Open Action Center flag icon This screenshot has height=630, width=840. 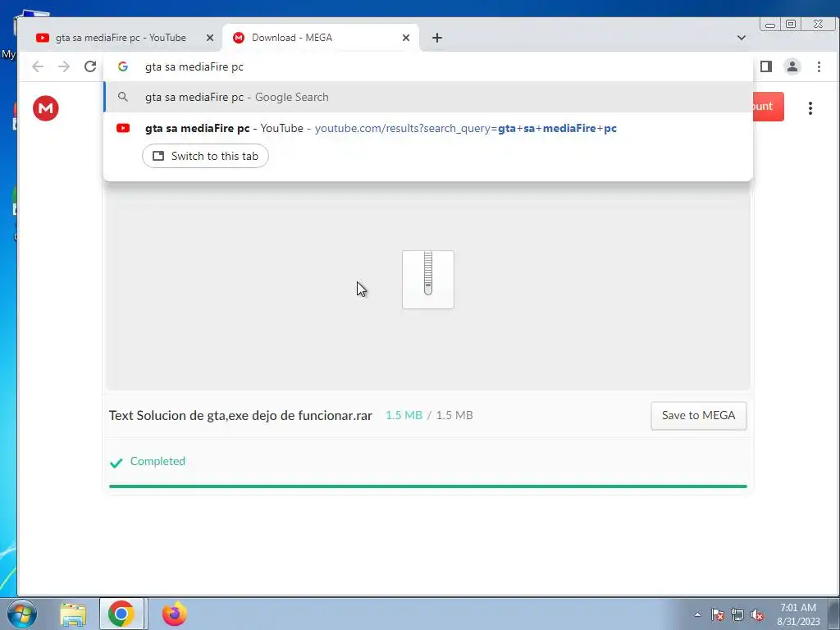[718, 614]
